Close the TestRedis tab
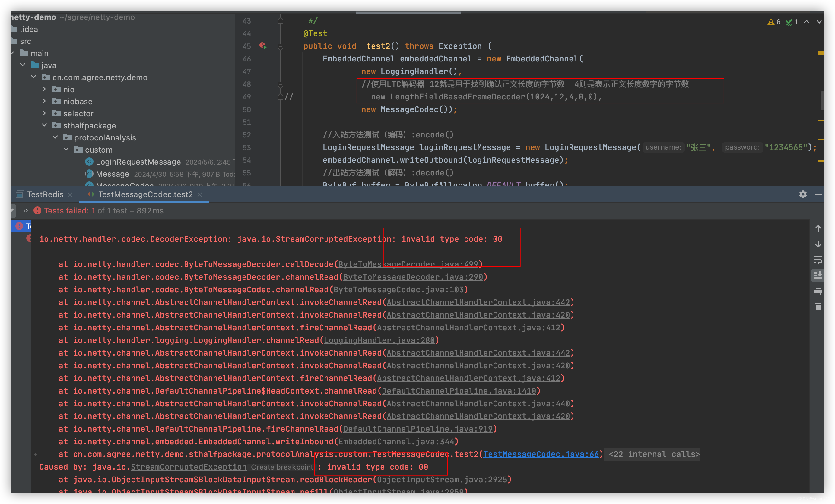835x504 pixels. click(70, 195)
